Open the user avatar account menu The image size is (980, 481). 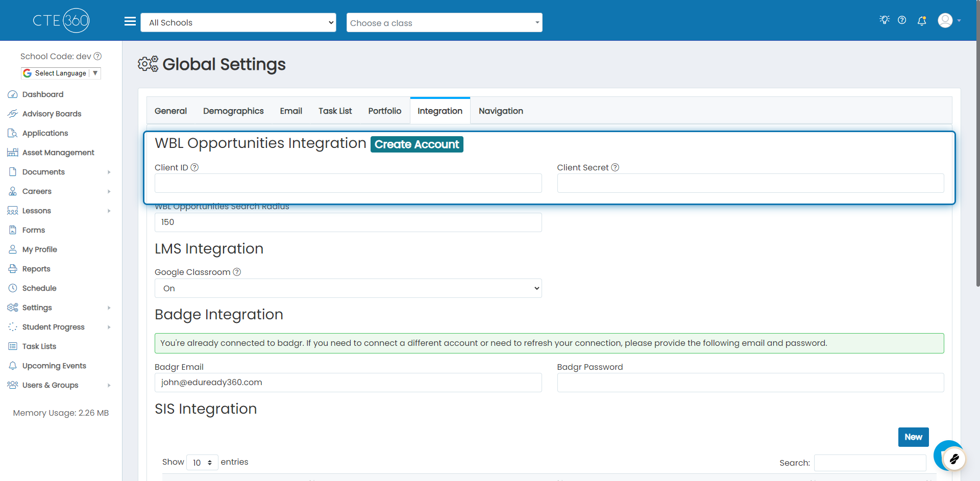pos(949,20)
